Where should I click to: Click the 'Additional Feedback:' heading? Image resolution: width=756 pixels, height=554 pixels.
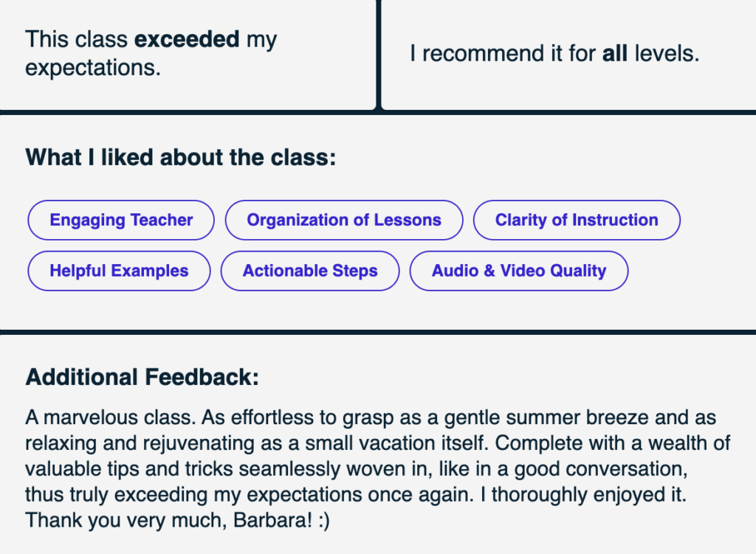(142, 377)
